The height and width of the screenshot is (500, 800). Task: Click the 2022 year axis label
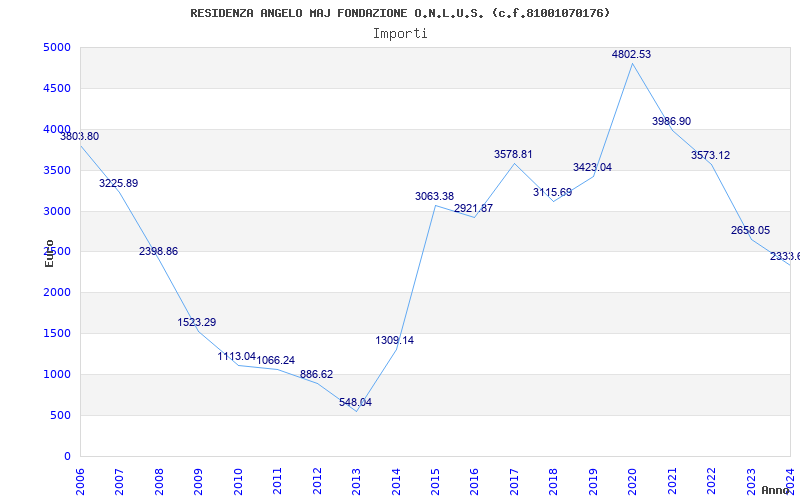pos(711,482)
